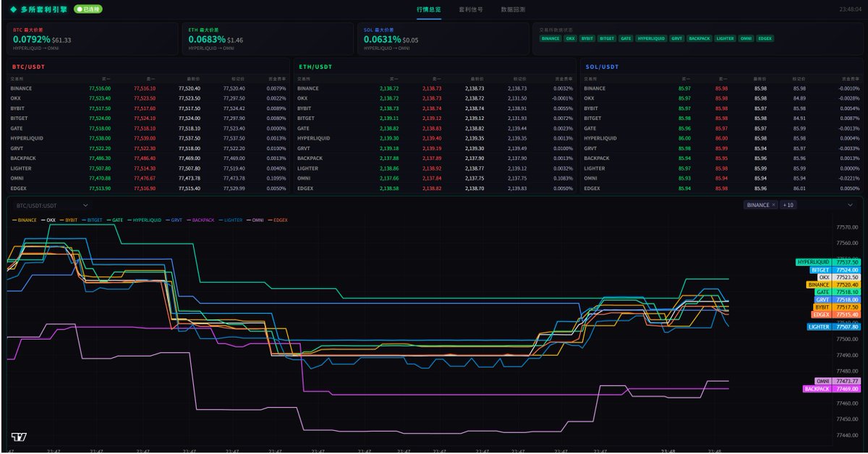Toggle OMNI series in chart legend

pos(255,220)
